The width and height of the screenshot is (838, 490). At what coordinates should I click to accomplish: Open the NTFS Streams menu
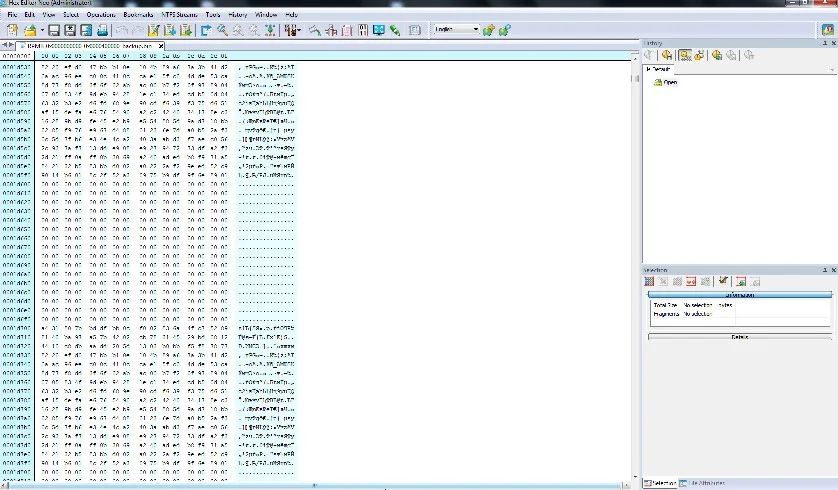[x=180, y=14]
